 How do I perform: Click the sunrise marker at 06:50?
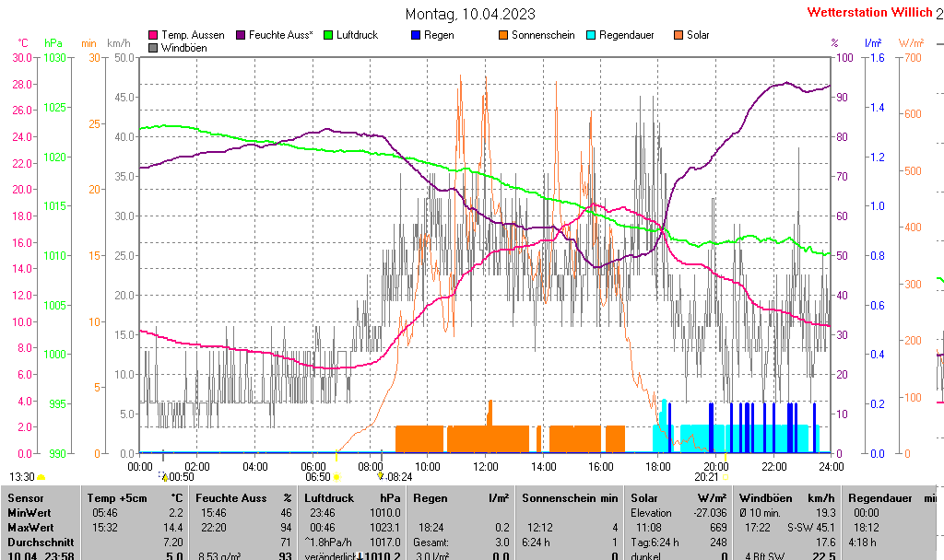(x=336, y=477)
